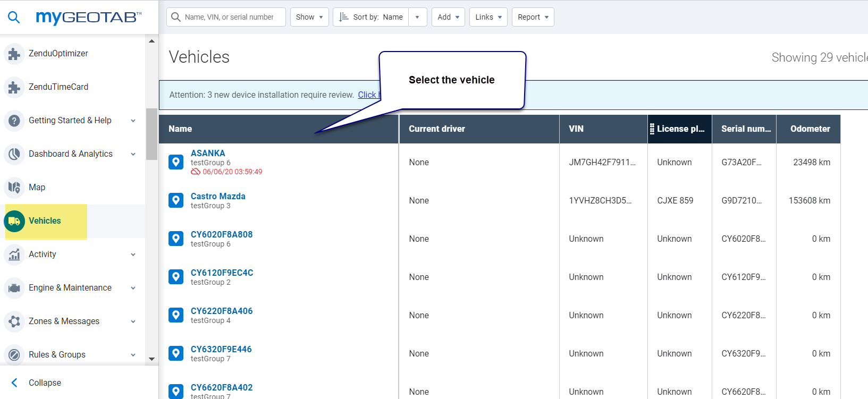868x399 pixels.
Task: Click the VIN column header
Action: (603, 129)
